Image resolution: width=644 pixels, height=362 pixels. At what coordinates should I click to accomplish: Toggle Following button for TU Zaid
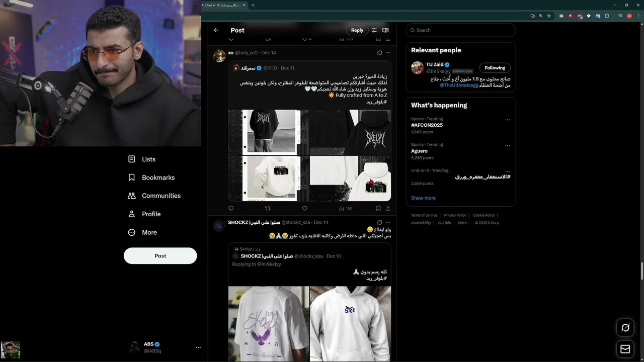[x=495, y=68]
